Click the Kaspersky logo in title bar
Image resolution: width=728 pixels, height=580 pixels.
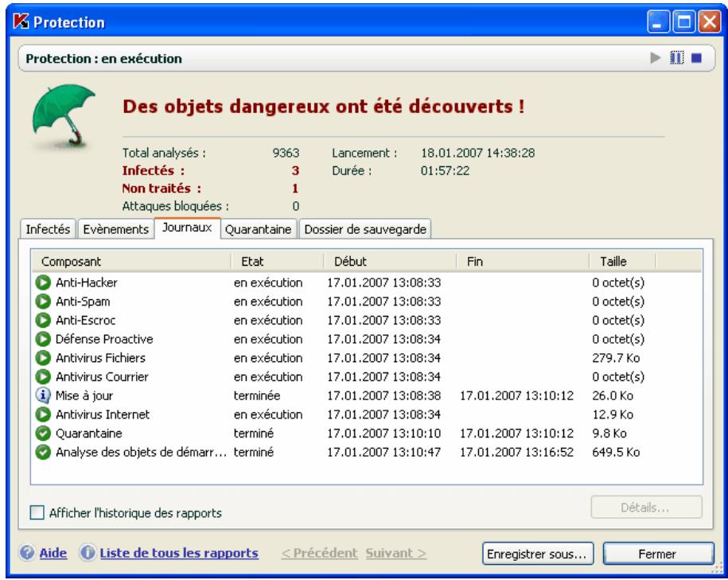click(x=21, y=21)
